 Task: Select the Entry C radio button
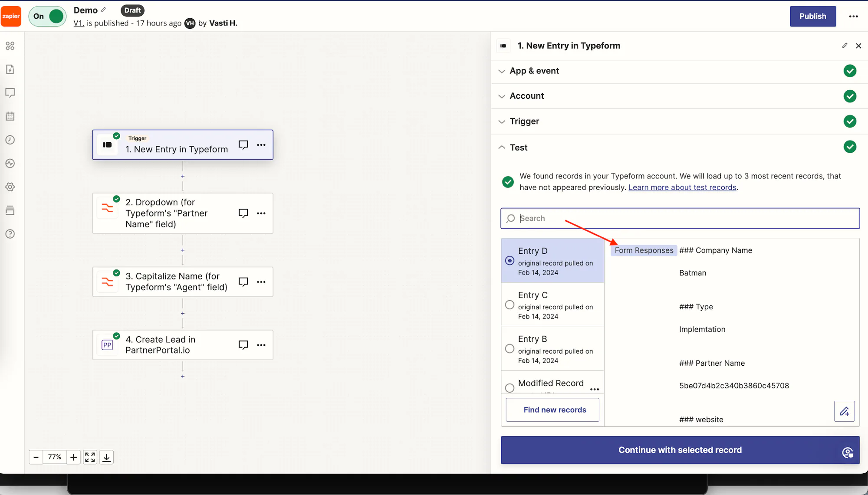click(510, 305)
